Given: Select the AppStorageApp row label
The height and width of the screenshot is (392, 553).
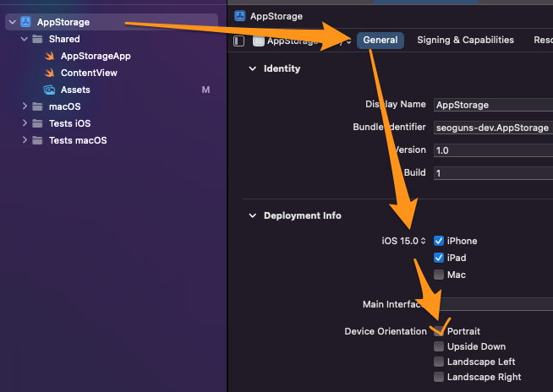Looking at the screenshot, I should (96, 56).
